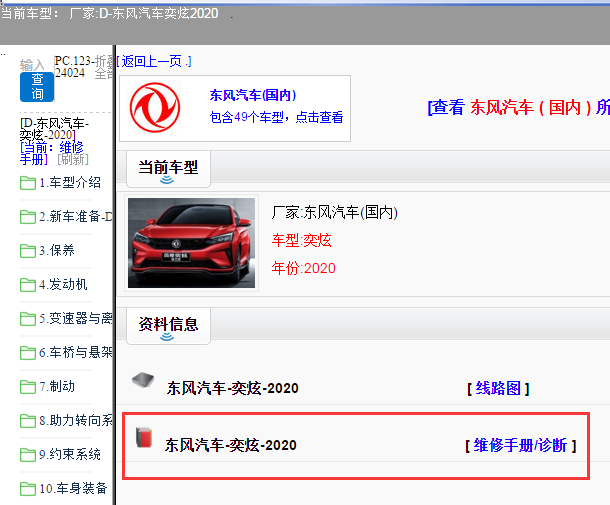Viewport: 610px width, 505px height.
Task: Open folder 8.助力转向系统
Action: click(x=75, y=421)
